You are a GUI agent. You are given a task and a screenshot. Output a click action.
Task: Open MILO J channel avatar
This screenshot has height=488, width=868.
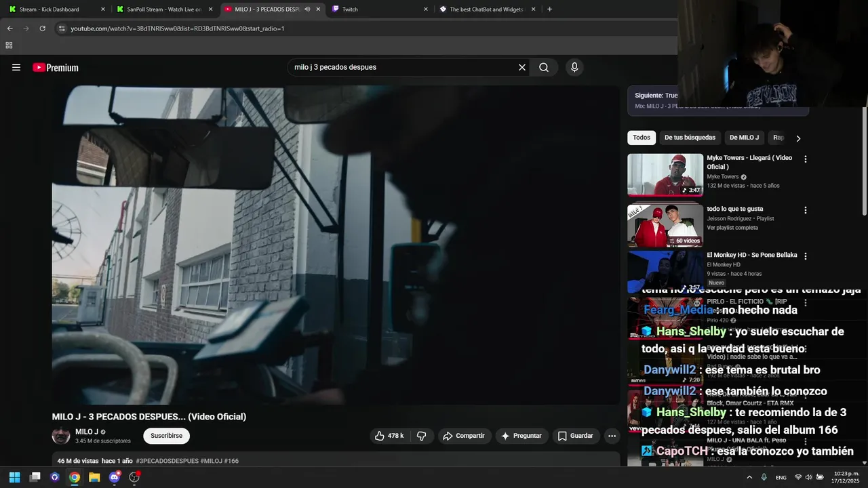point(61,436)
